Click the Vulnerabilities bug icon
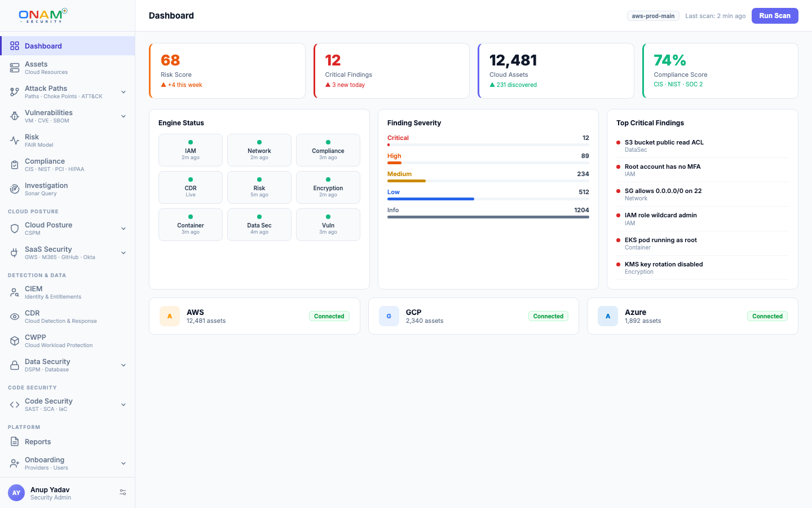 pos(15,116)
